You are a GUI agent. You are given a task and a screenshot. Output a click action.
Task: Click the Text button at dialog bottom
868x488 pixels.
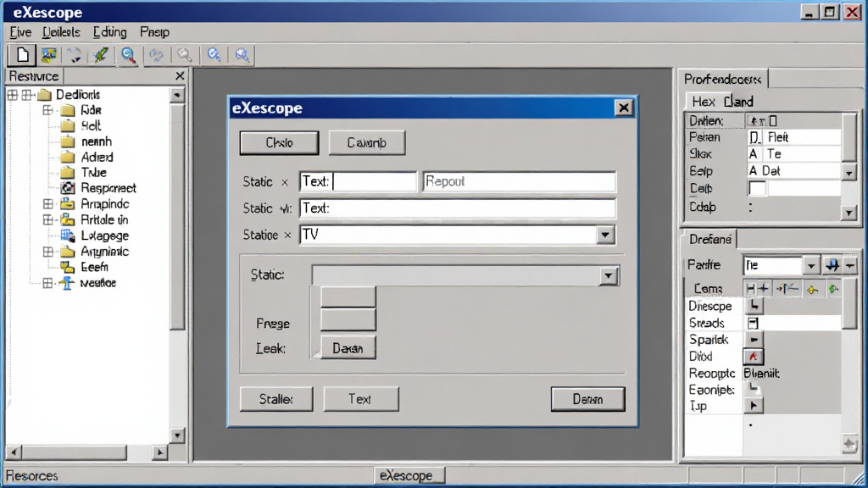point(360,399)
